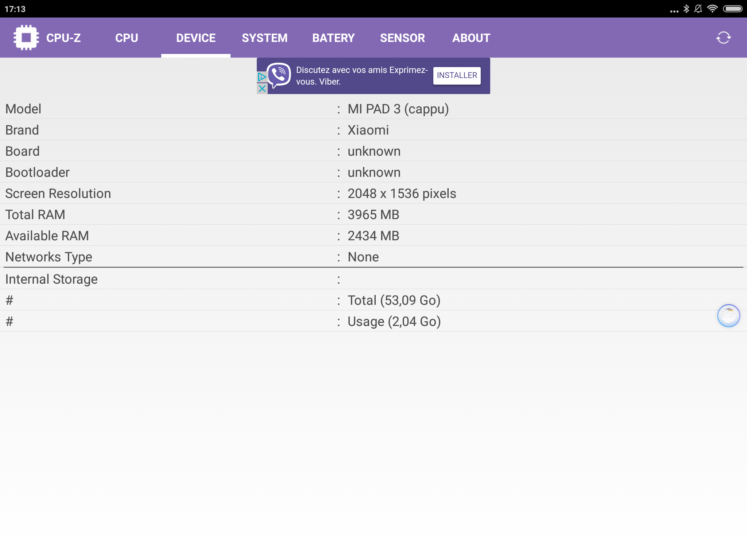Image resolution: width=747 pixels, height=560 pixels.
Task: Tap the Total RAM 3965 MB row
Action: (373, 214)
